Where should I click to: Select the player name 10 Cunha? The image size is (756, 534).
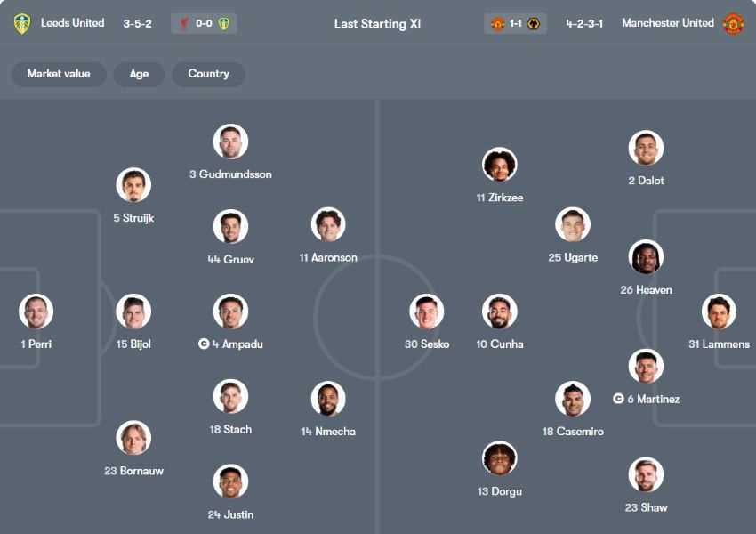[x=500, y=344]
